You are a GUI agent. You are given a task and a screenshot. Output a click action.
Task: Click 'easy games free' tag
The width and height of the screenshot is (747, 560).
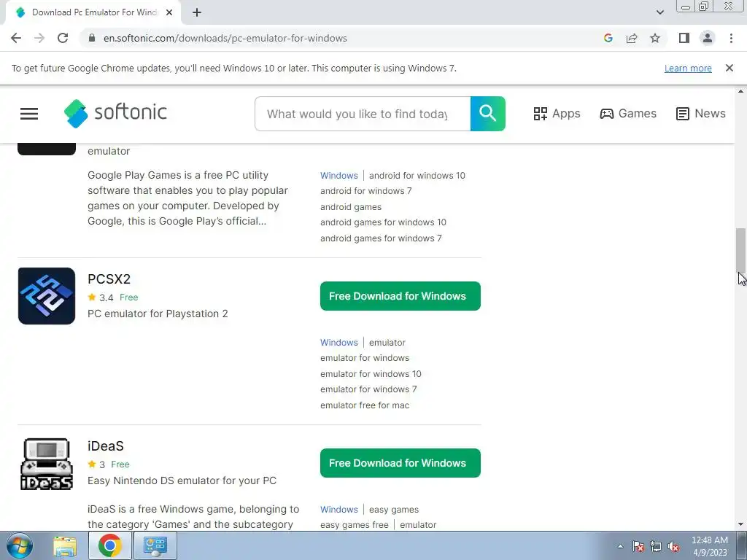354,525
